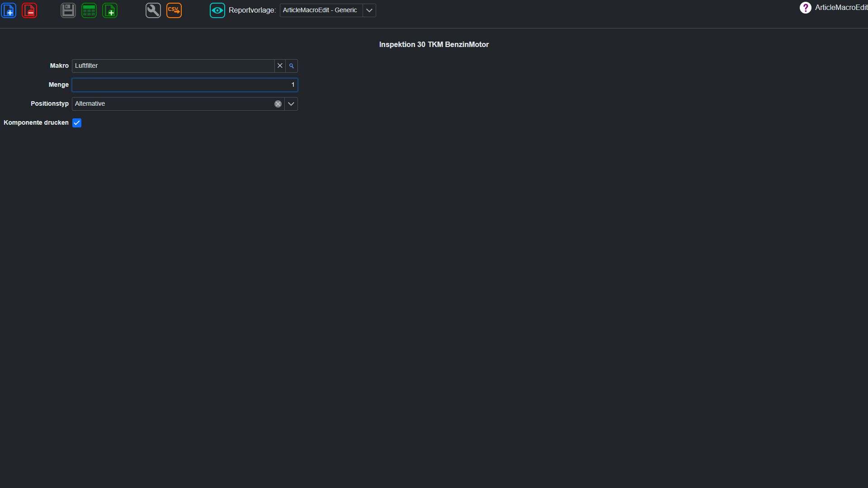868x488 pixels.
Task: Click the teal eye report preview icon
Action: [217, 10]
